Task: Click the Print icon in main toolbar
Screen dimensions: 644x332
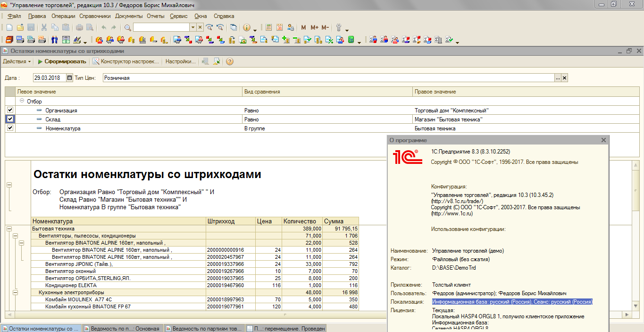Action: [x=79, y=27]
